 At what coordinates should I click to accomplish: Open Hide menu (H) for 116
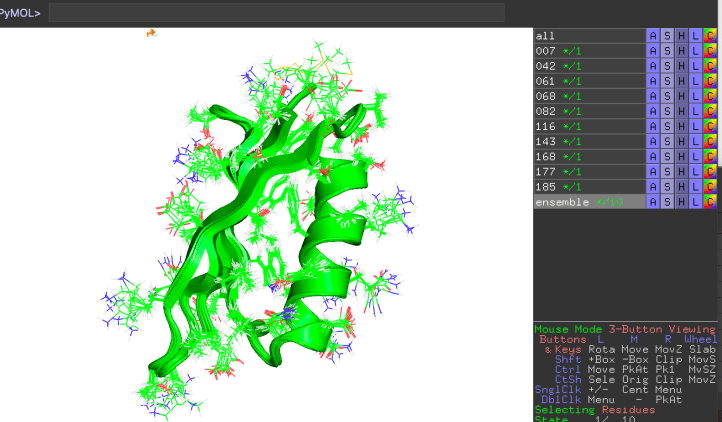click(x=681, y=127)
